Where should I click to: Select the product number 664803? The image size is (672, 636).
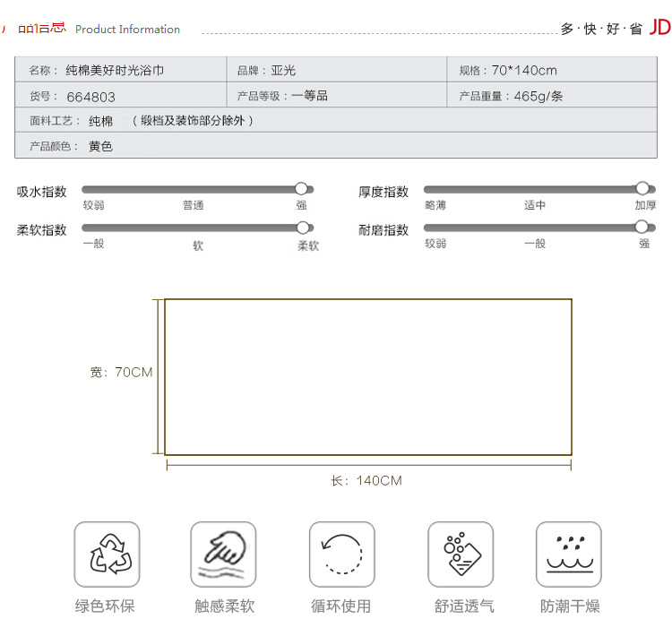point(91,97)
